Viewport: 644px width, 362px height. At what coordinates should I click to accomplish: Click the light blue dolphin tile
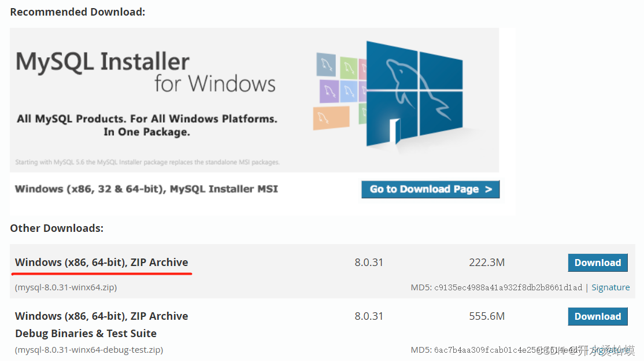[x=348, y=90]
